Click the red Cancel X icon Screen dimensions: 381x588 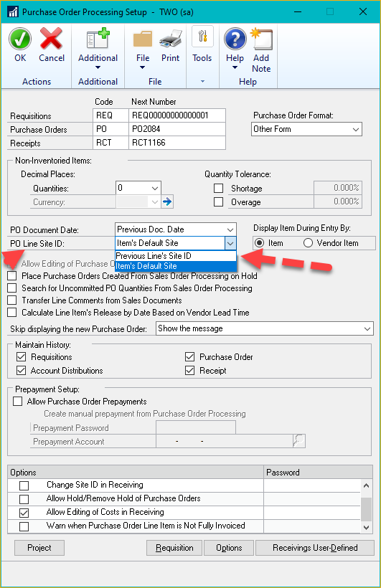click(52, 39)
